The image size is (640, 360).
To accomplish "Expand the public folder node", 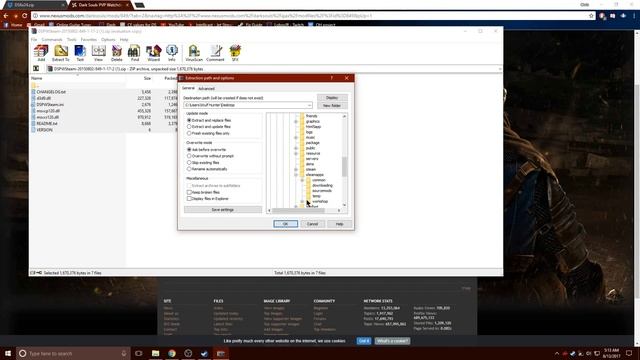I will click(296, 148).
